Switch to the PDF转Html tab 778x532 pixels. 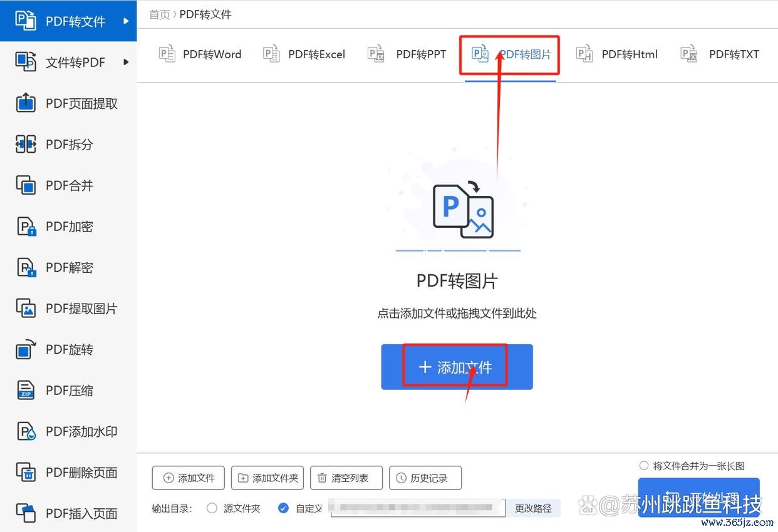pyautogui.click(x=616, y=54)
